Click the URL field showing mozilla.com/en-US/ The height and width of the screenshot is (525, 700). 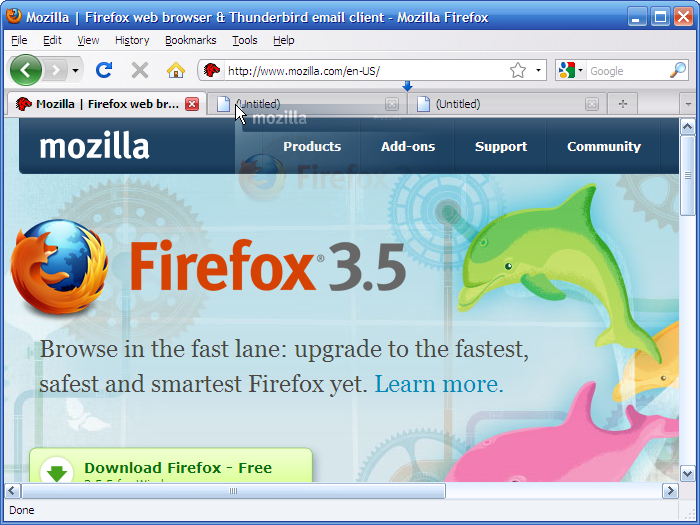point(366,71)
